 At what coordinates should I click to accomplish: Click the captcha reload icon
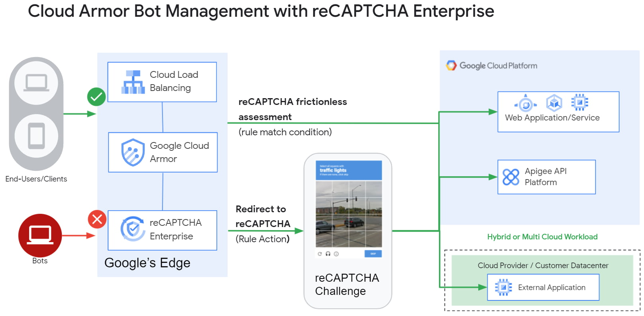[x=320, y=254]
